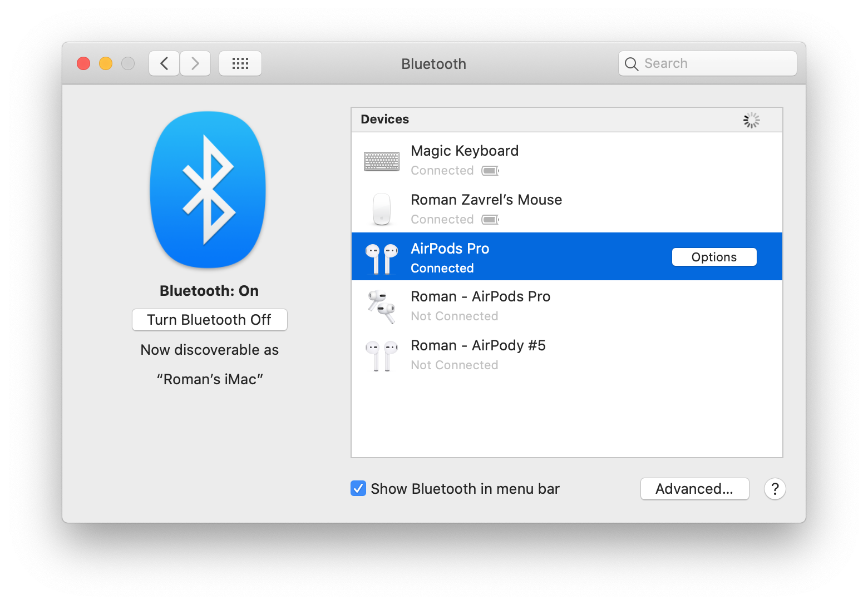Click the Roman - AirPods Pro earbuds icon
868x605 pixels.
click(x=382, y=306)
